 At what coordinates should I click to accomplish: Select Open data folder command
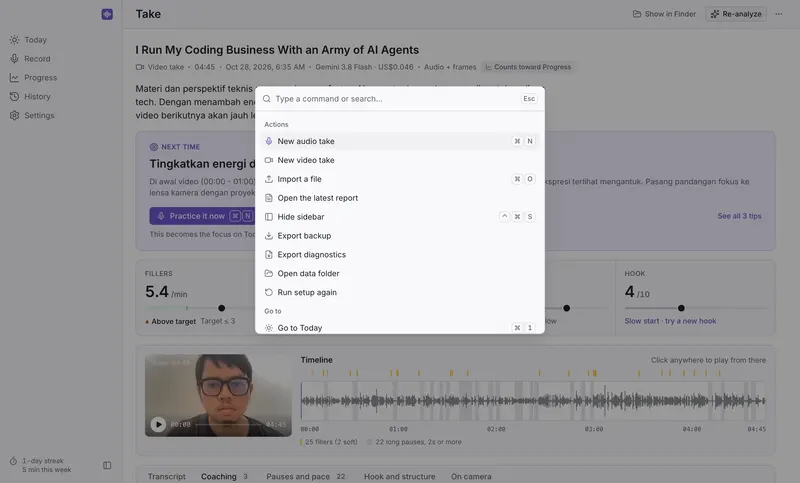point(399,273)
